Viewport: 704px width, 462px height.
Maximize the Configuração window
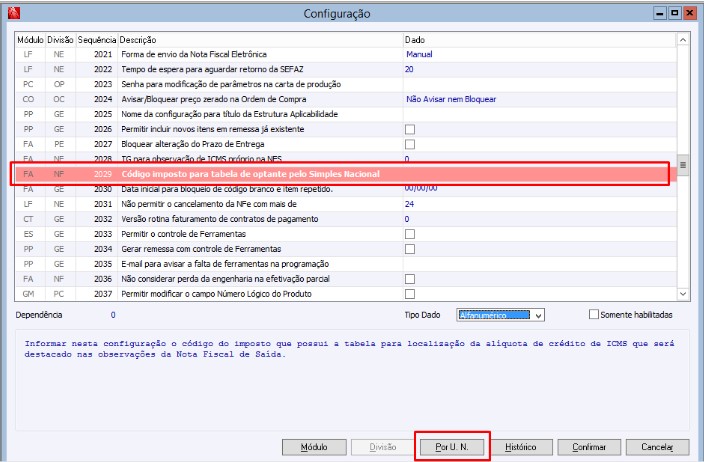point(674,13)
